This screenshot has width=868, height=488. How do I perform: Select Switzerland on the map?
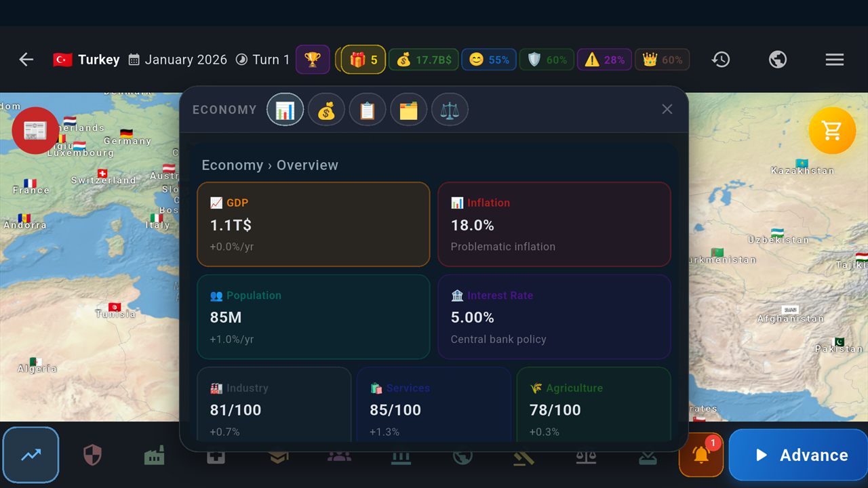point(103,178)
